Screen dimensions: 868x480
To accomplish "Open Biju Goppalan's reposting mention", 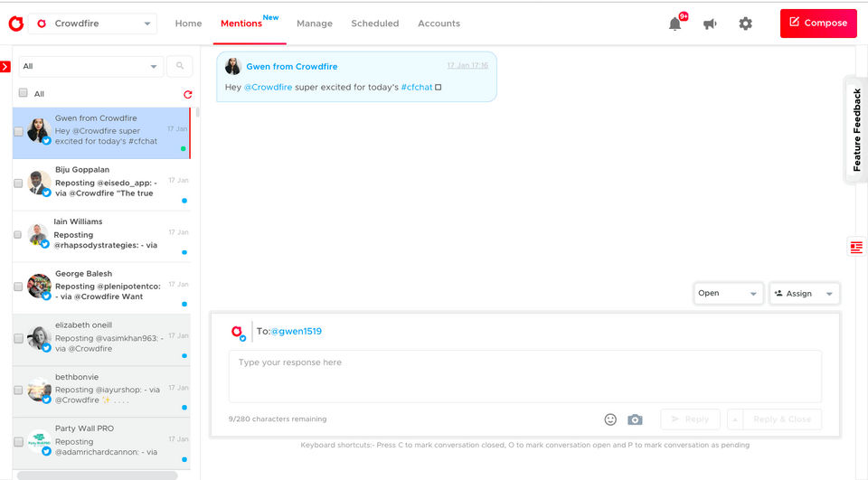I will 101,184.
